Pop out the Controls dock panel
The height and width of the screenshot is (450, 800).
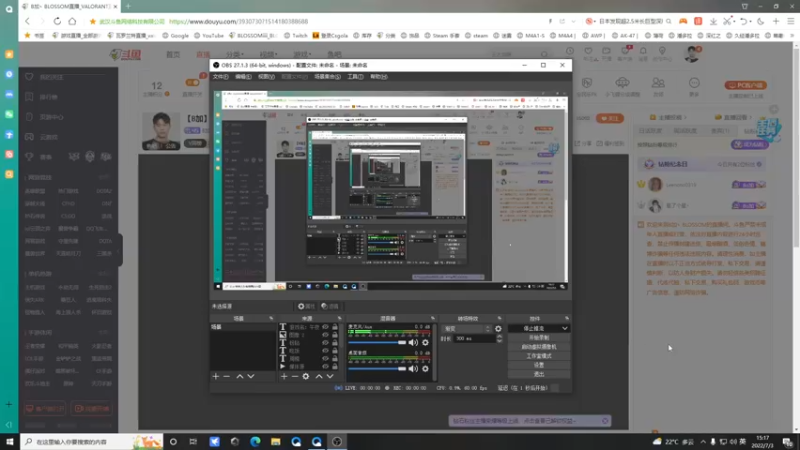566,318
